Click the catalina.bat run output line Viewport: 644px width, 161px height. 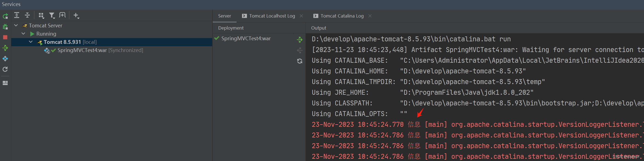point(411,39)
